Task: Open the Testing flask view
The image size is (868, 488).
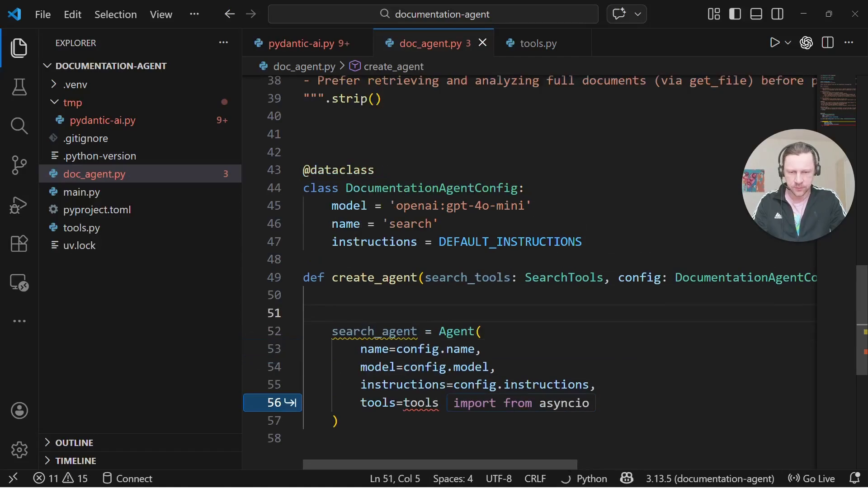Action: (19, 87)
